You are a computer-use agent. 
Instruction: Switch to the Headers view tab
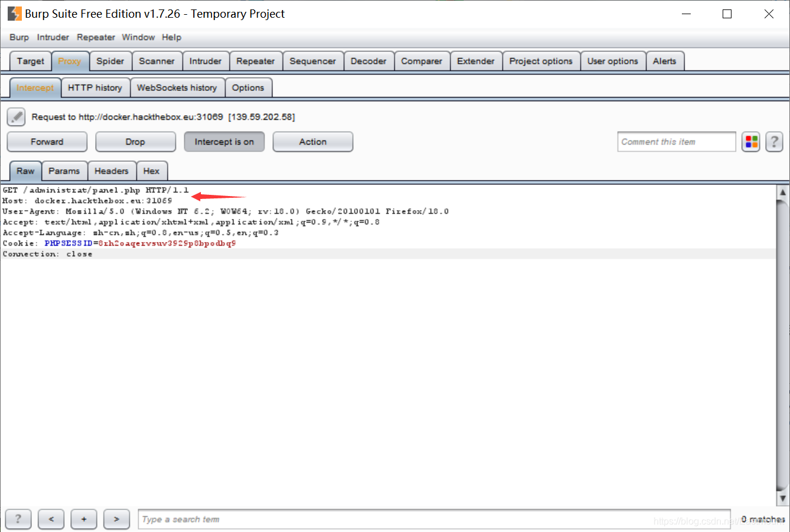pos(111,171)
